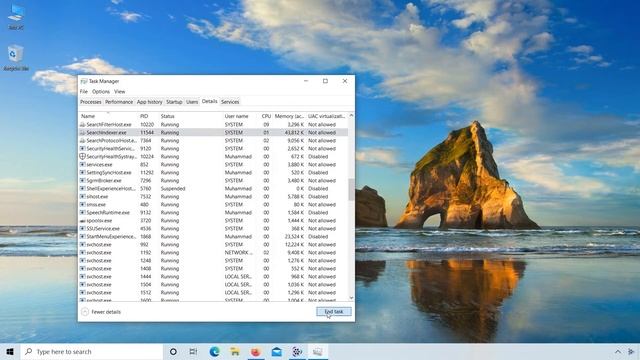Click the SearchProtocolHost process icon

click(82, 140)
